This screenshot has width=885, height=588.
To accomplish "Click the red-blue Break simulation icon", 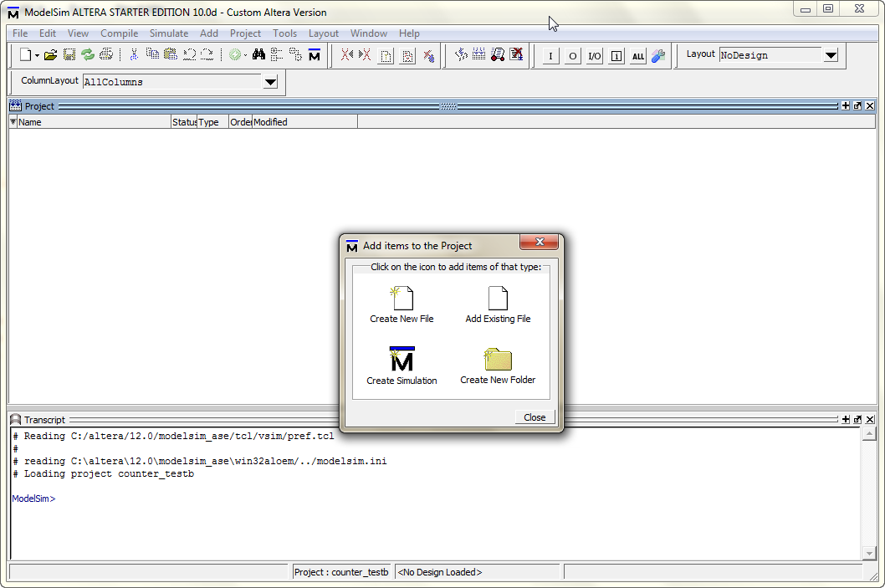I will pos(429,55).
